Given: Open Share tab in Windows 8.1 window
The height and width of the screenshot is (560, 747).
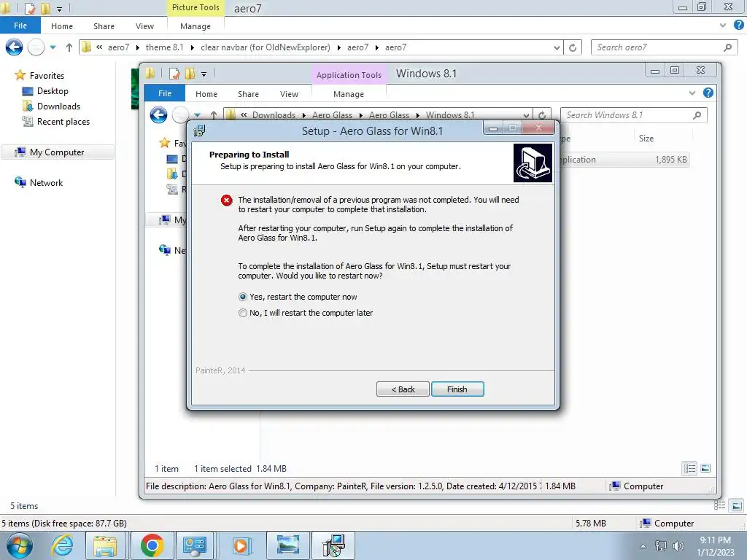Looking at the screenshot, I should click(248, 94).
